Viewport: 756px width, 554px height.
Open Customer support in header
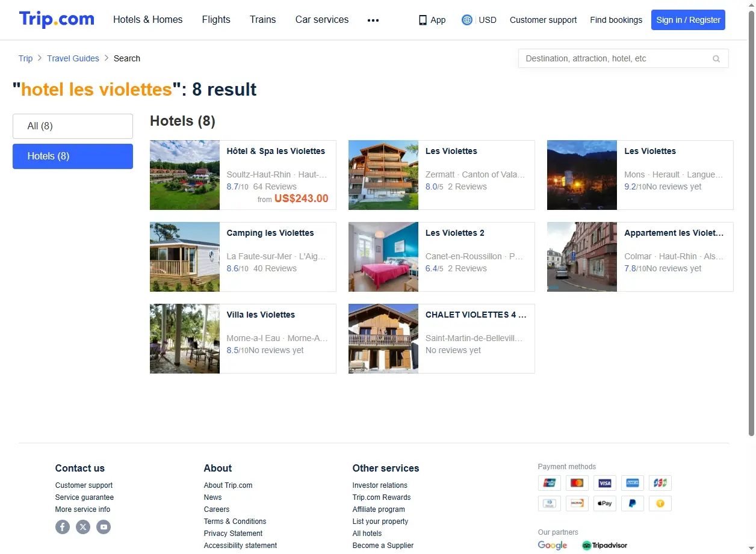click(543, 20)
